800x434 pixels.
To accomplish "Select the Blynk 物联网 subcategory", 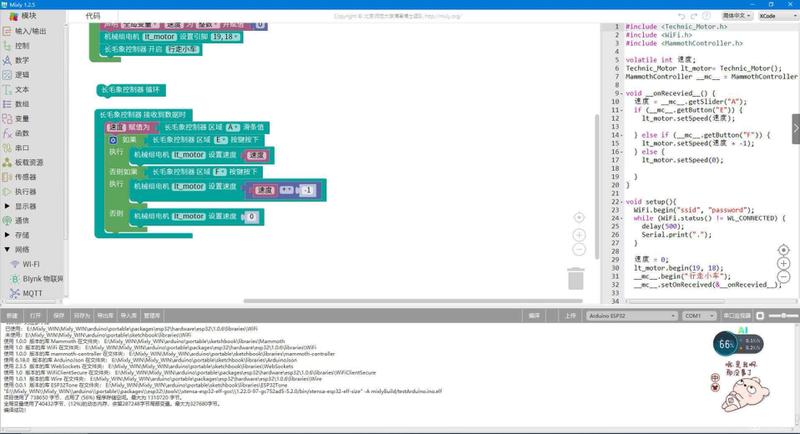I will 43,279.
